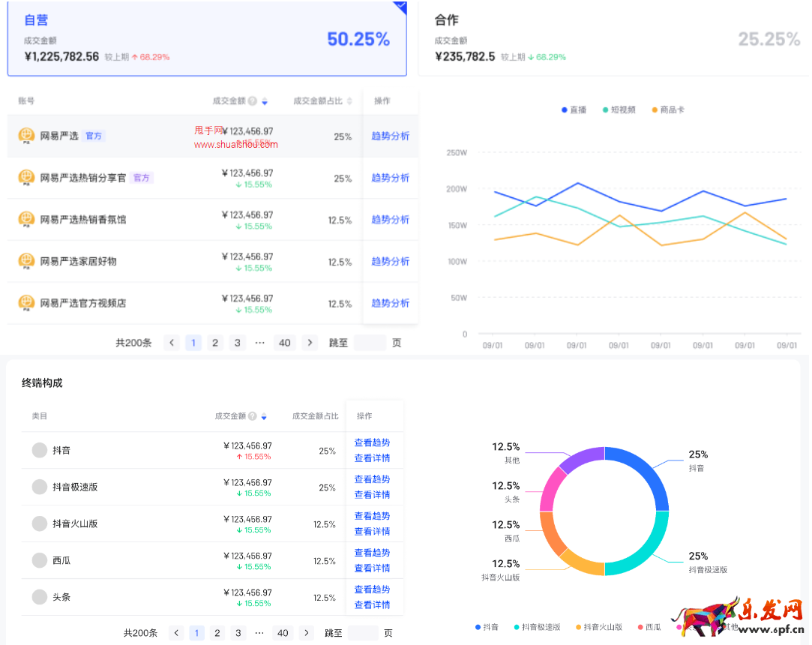
Task: Go to next page in account table
Action: click(x=310, y=343)
